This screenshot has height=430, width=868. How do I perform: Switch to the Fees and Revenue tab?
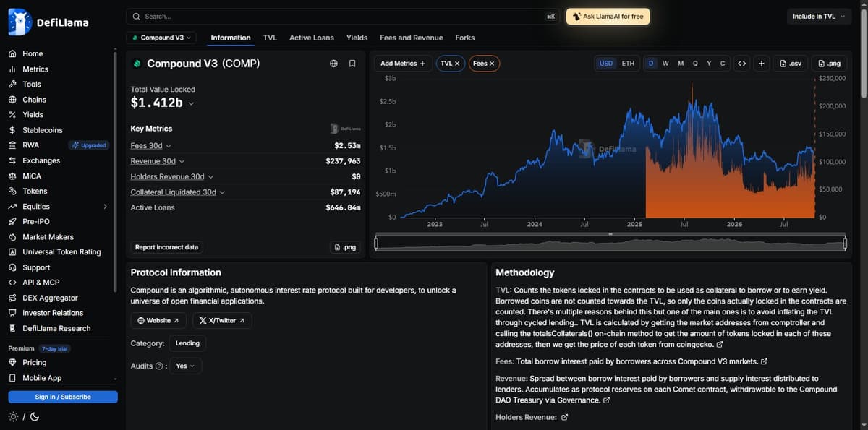point(412,38)
